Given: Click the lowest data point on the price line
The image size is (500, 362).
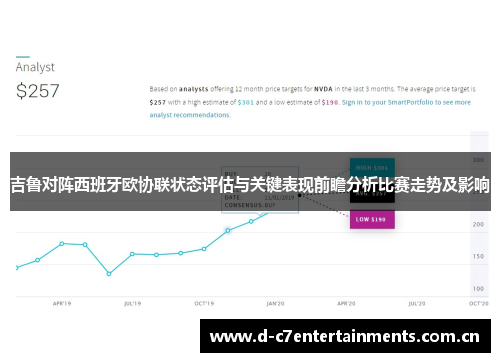Looking at the screenshot, I should 109,274.
